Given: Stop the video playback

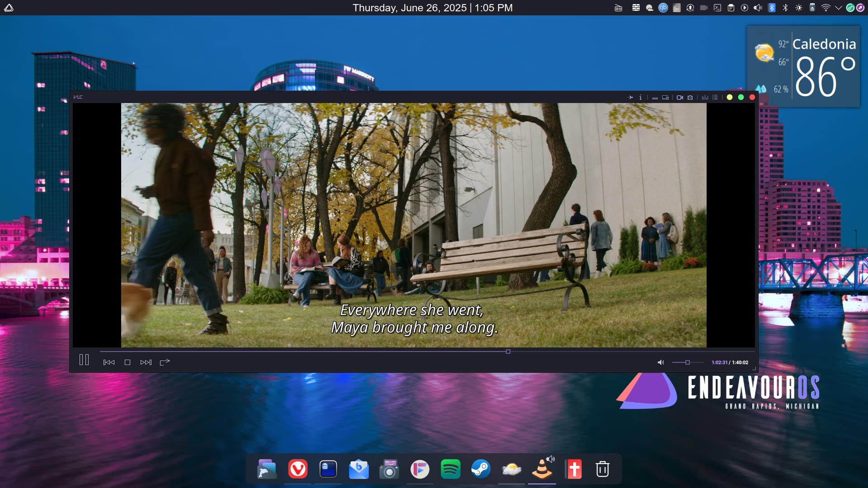Looking at the screenshot, I should (x=127, y=362).
